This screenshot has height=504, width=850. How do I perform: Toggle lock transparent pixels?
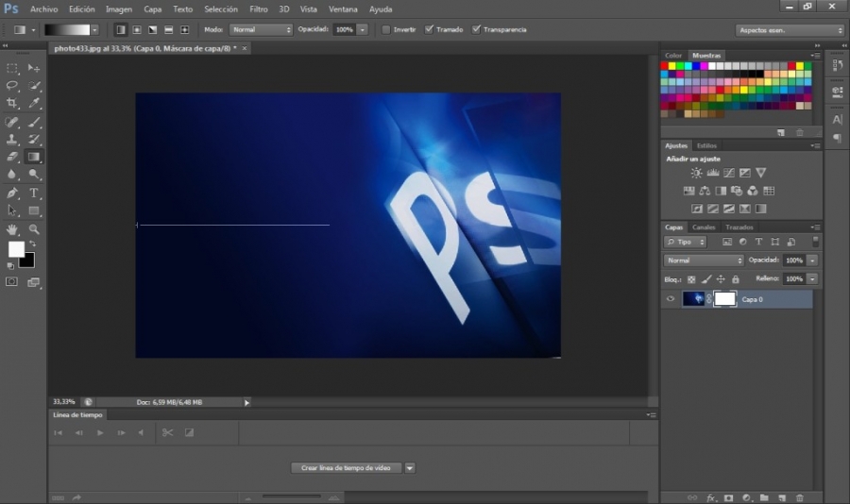691,279
